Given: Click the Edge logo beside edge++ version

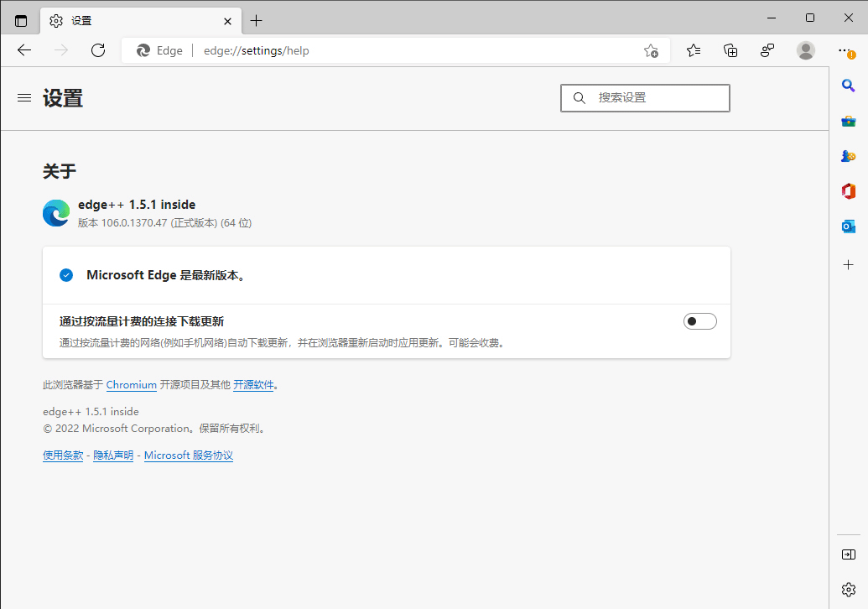Looking at the screenshot, I should [56, 213].
